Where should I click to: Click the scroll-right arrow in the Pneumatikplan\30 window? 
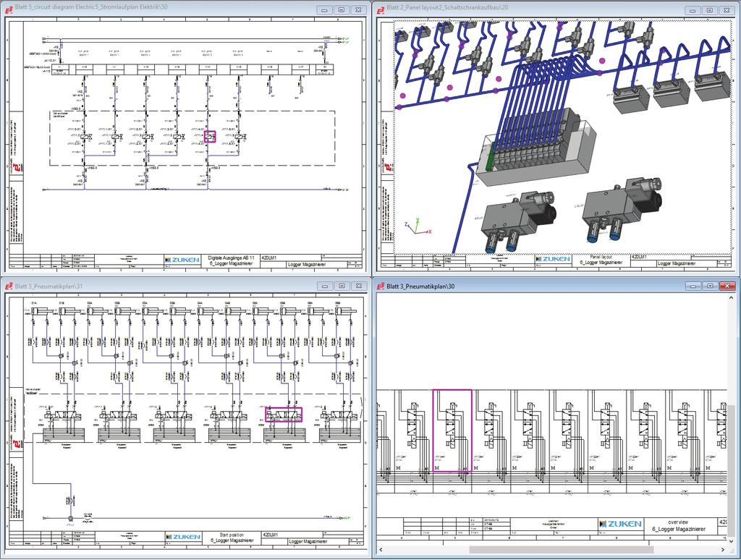[x=723, y=550]
